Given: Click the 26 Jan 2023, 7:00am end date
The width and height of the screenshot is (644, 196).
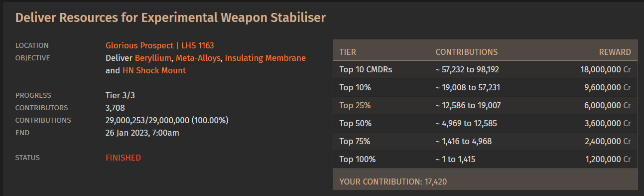Looking at the screenshot, I should tap(142, 133).
